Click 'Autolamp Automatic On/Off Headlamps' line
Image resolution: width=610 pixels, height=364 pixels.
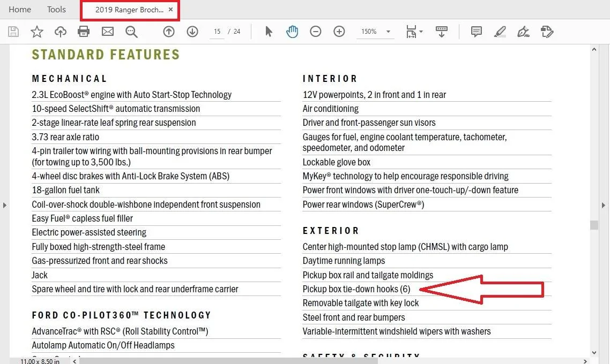coord(103,345)
